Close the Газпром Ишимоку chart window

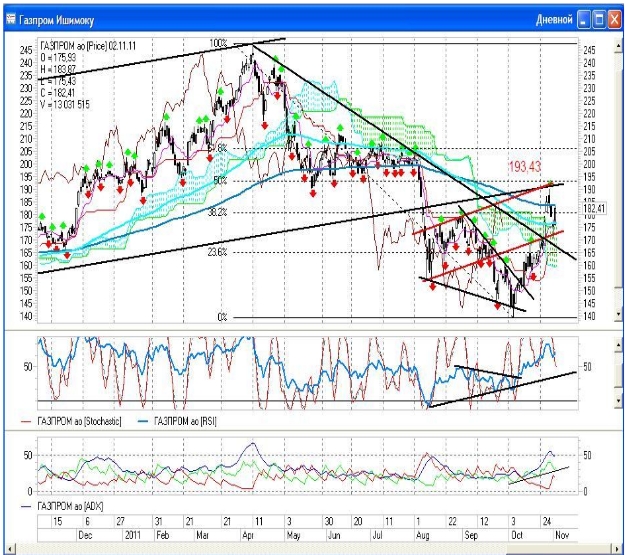614,20
